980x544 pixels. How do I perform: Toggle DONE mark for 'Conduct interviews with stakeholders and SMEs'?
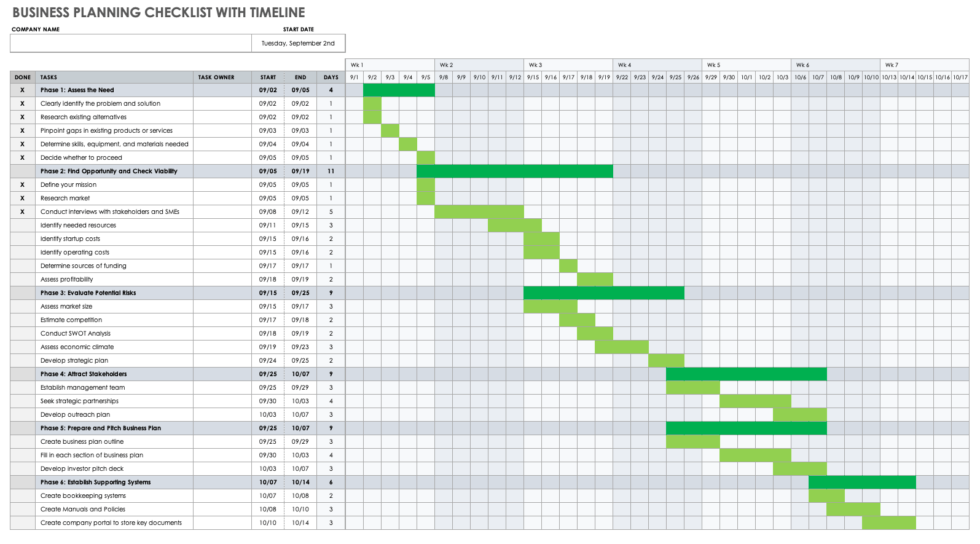[23, 212]
